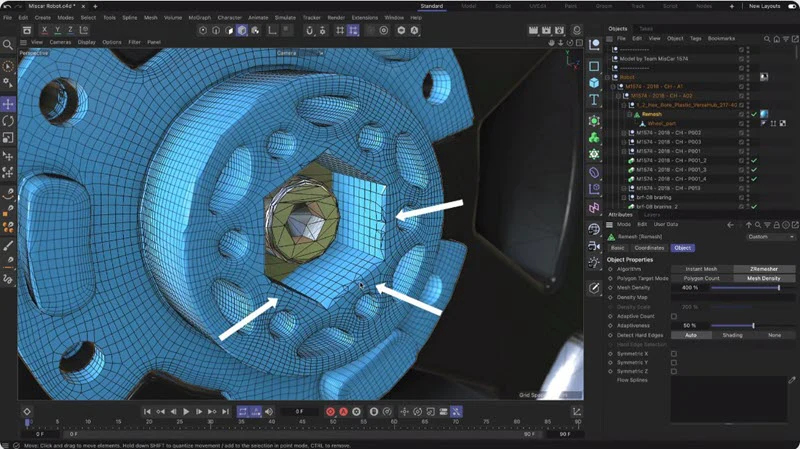
Task: Choose Instant Mesh algorithm
Action: tap(702, 269)
